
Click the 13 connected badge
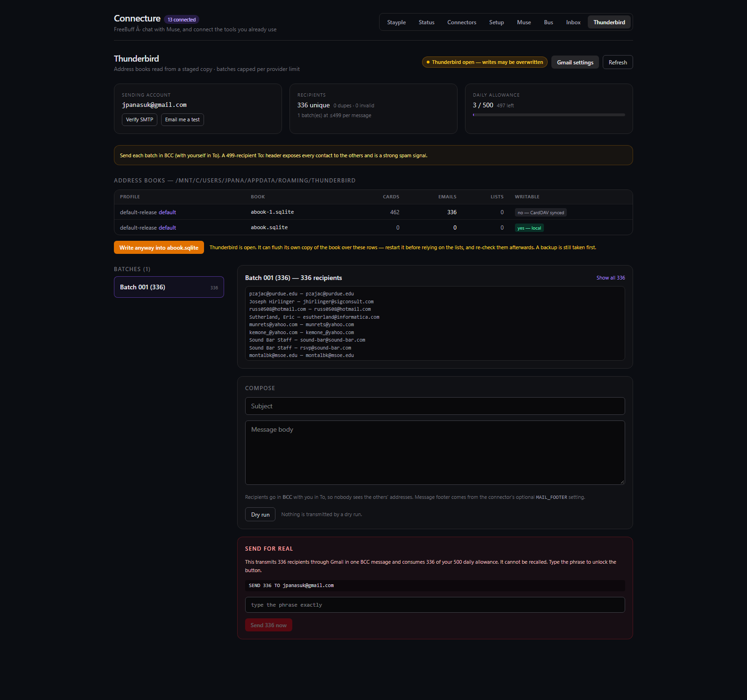click(x=182, y=20)
